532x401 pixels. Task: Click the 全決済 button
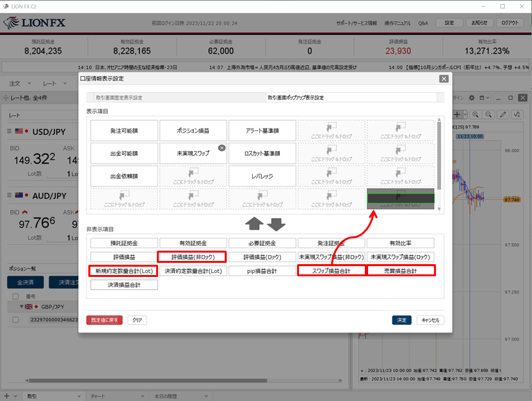tap(26, 282)
